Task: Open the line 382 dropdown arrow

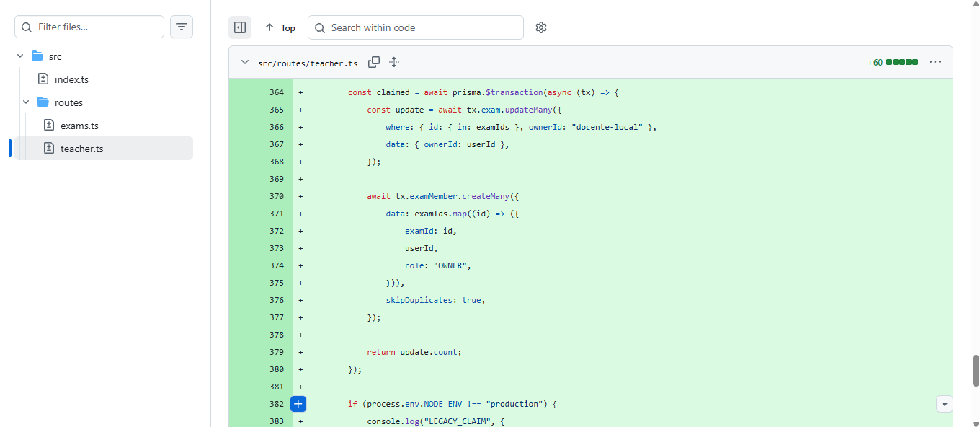Action: point(944,404)
